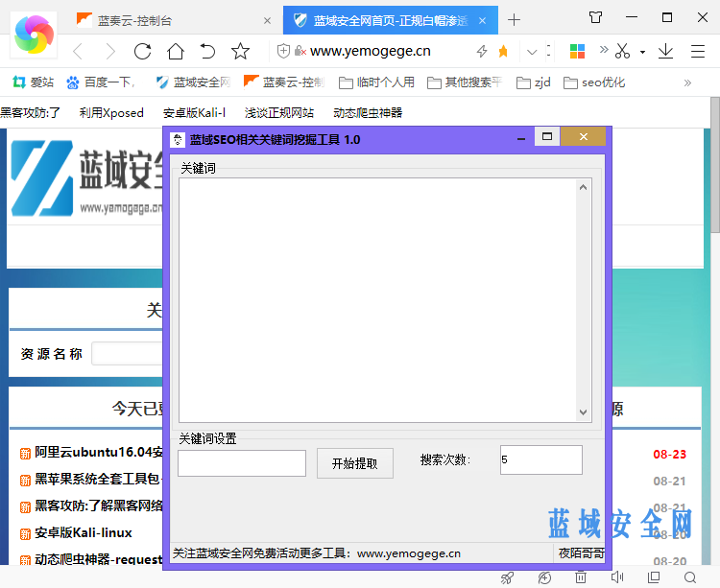Viewport: 720px width, 588px height.
Task: Click the 关键词设置 input field
Action: pos(242,463)
